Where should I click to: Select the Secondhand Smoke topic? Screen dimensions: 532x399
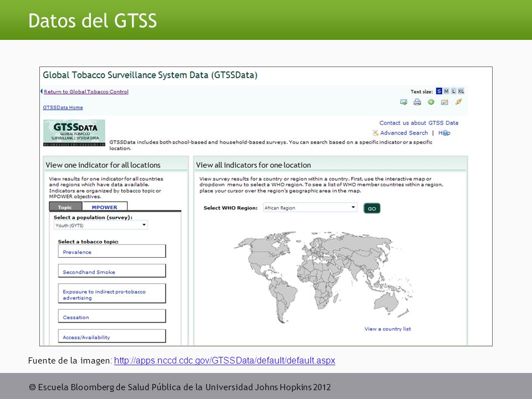(x=112, y=271)
